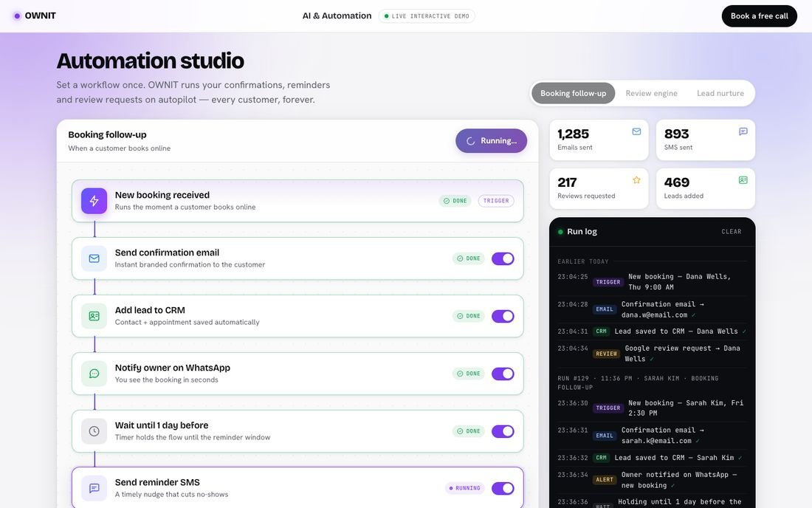Click log entry 'Owner notified on WhatsApp'
Image resolution: width=812 pixels, height=508 pixels.
653,480
